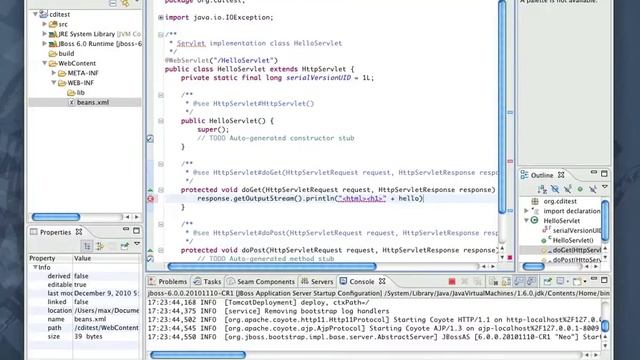Collapse the WebContent folder
Screen dimensions: 640x360
[44, 63]
